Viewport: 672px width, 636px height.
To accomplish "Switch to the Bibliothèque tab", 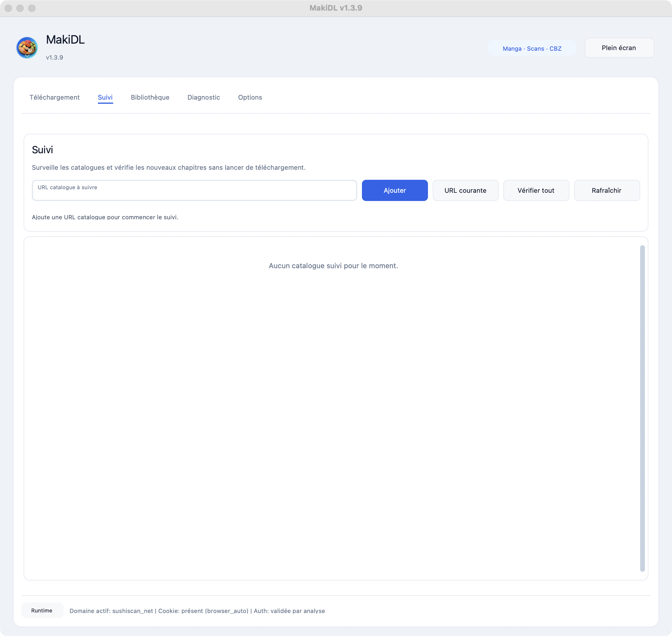I will 150,97.
